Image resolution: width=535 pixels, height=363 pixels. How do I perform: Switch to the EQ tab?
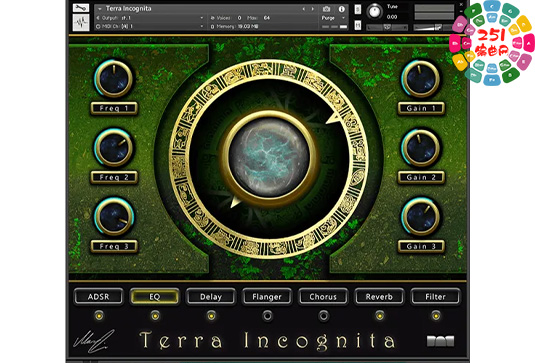click(x=155, y=296)
